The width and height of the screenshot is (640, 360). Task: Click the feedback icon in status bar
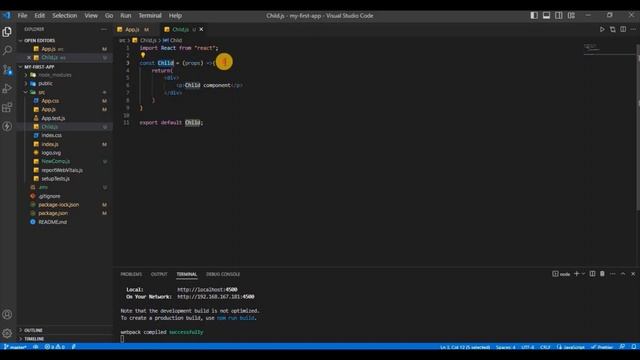click(x=622, y=347)
